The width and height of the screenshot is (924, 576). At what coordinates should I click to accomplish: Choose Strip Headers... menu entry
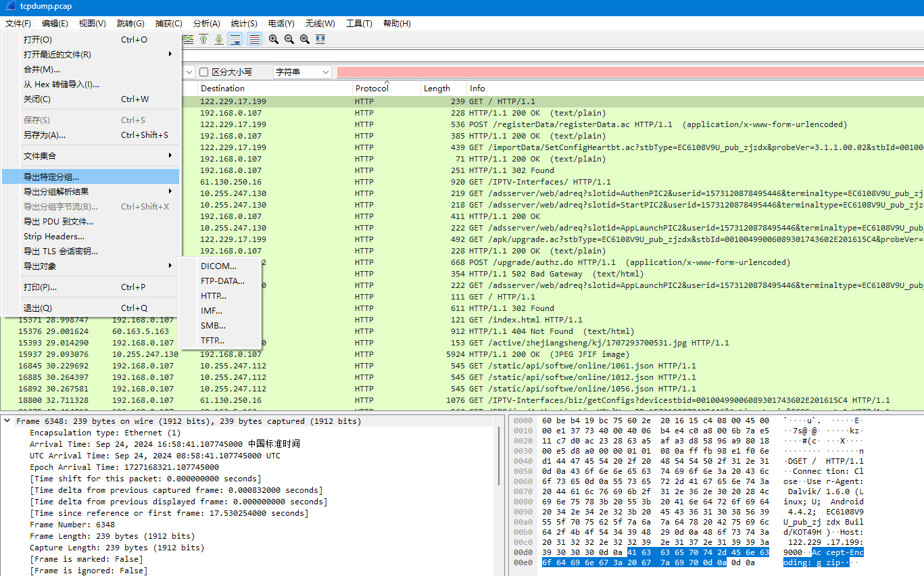pos(91,236)
